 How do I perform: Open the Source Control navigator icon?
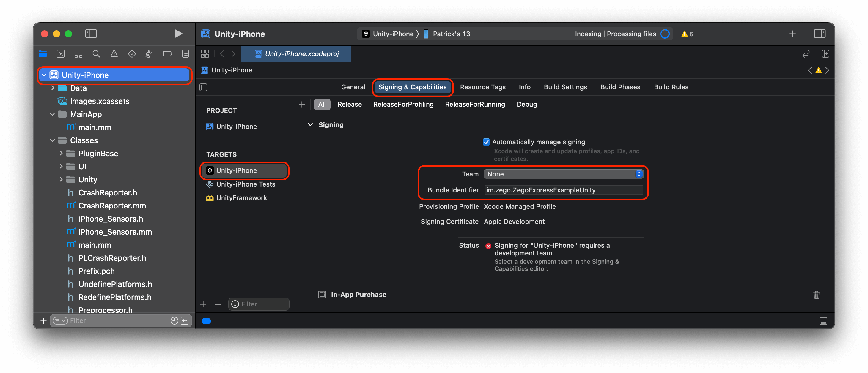coord(61,54)
